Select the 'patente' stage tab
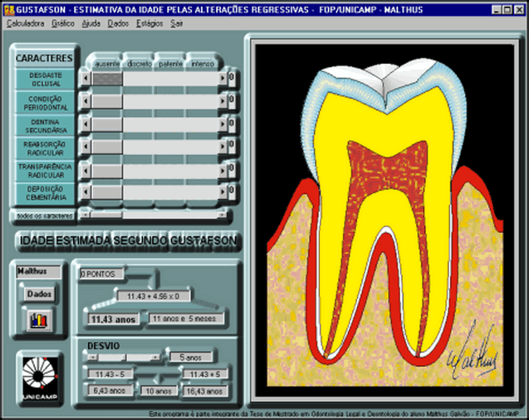 coord(171,63)
